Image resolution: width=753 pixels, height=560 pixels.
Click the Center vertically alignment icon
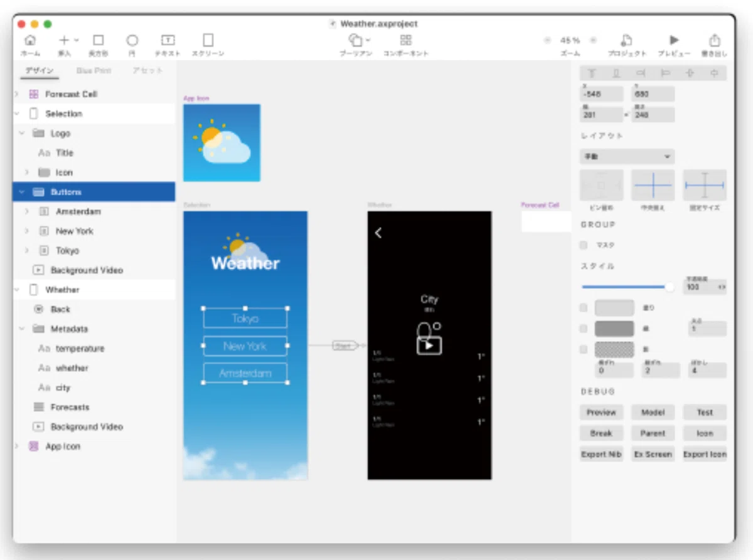click(x=690, y=73)
